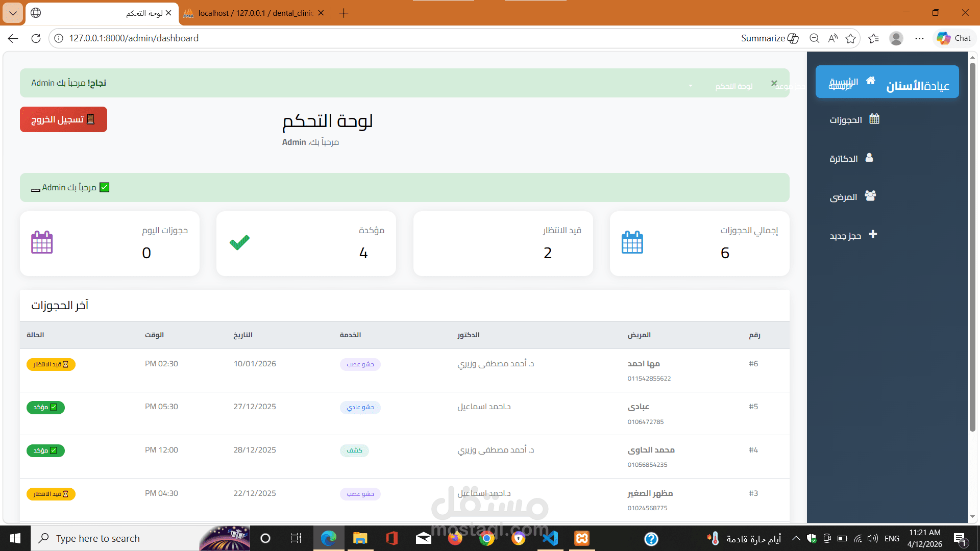Image resolution: width=980 pixels, height=551 pixels.
Task: Open browser tab list chevron dropdown
Action: click(13, 13)
